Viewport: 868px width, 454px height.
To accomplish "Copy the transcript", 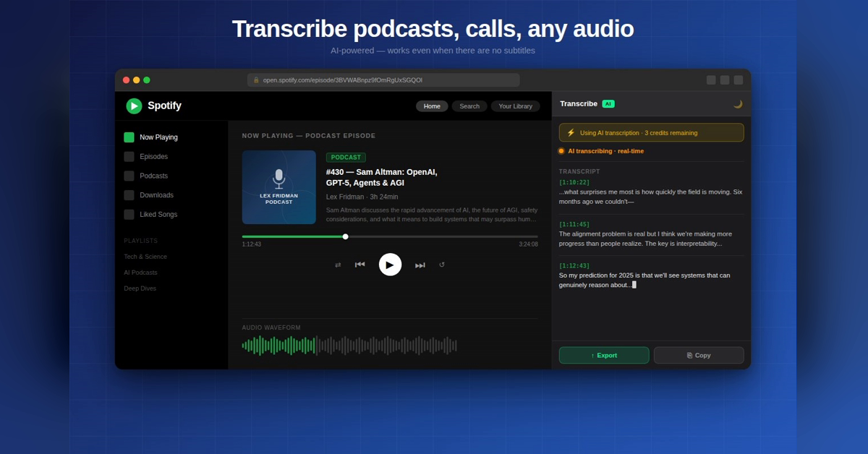I will tap(699, 355).
